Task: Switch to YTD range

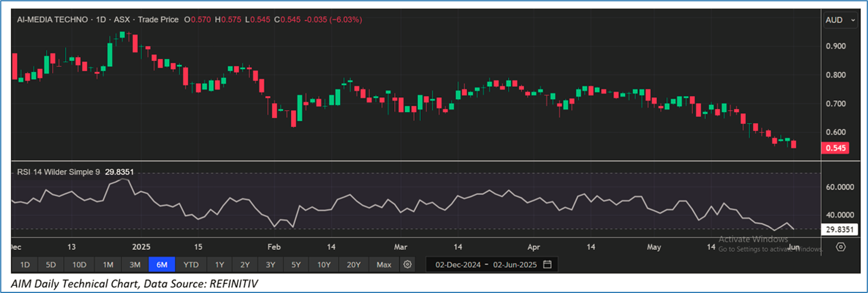Action: coord(191,264)
